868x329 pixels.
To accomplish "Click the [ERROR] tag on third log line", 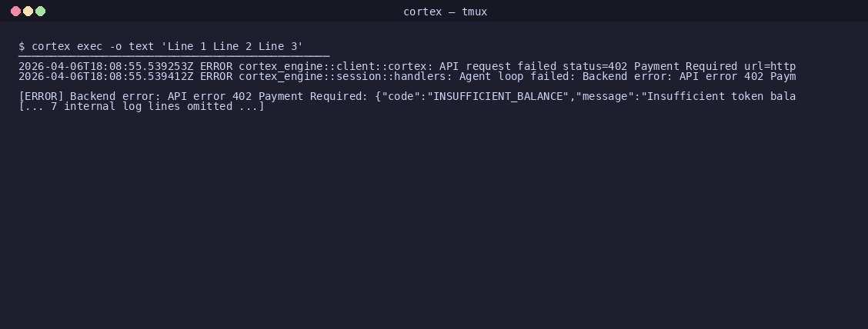I will pyautogui.click(x=41, y=96).
